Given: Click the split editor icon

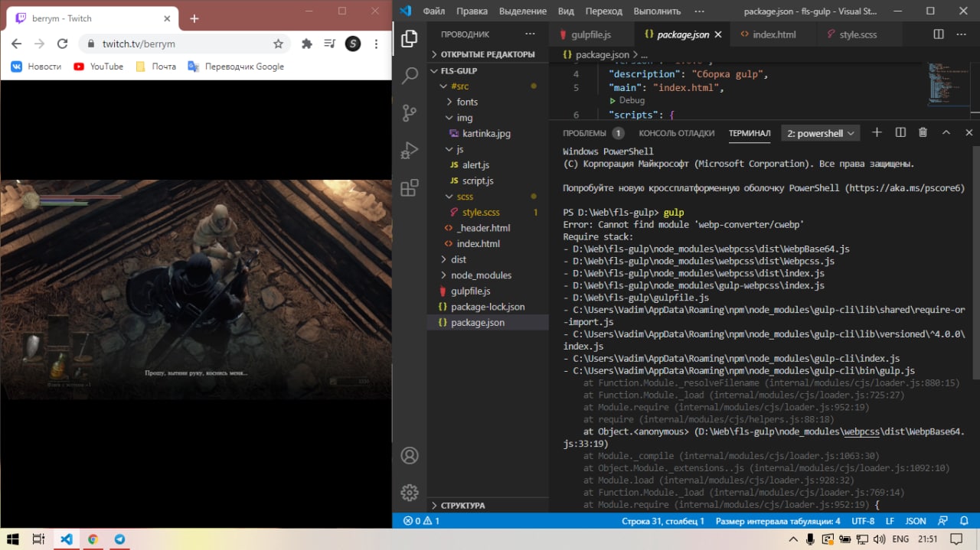Looking at the screenshot, I should tap(939, 34).
